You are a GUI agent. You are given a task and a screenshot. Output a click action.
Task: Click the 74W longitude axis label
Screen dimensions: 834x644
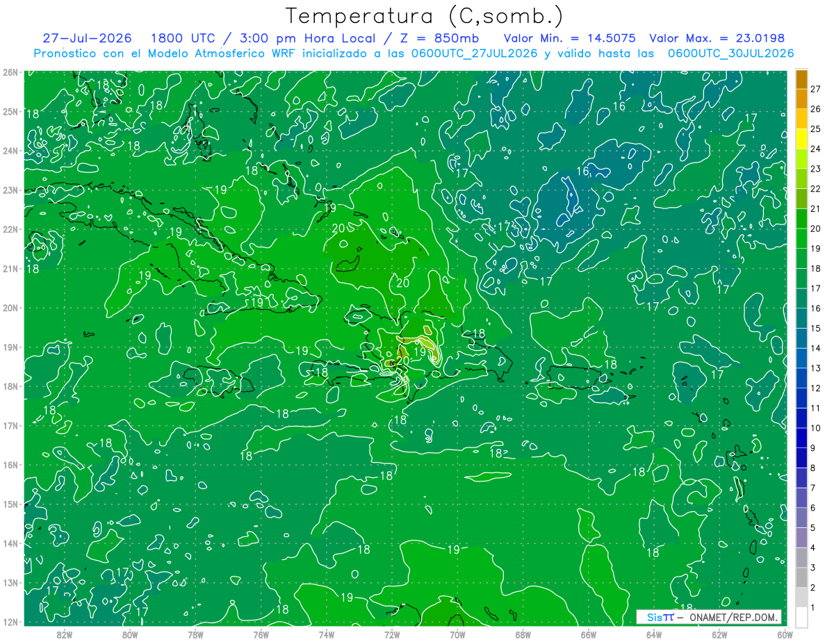[x=326, y=634]
